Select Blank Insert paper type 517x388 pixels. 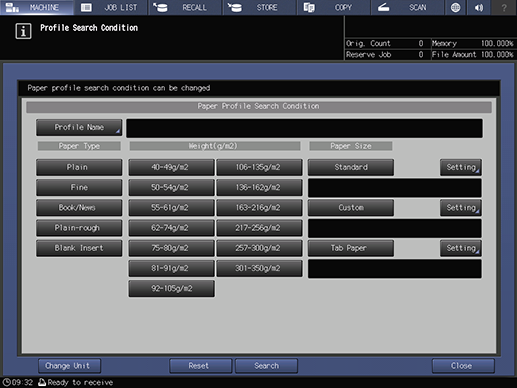tap(79, 248)
